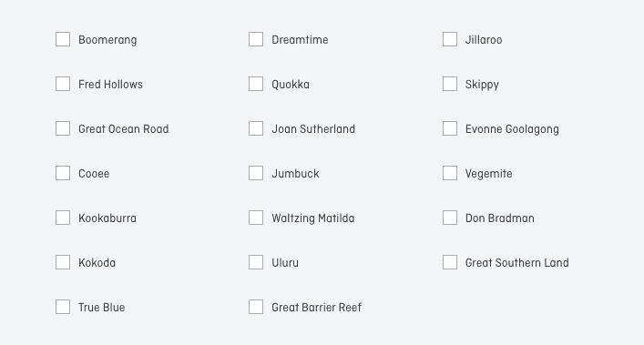Screen dimensions: 644x345
Task: Select the Vegemite checkbox
Action: pyautogui.click(x=450, y=173)
